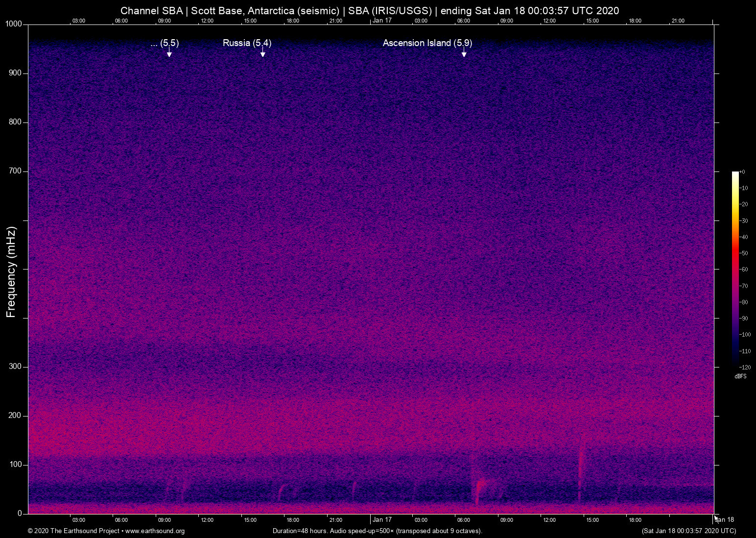Viewport: 756px width, 538px height.
Task: Select the truncated "... (5.5)" event label
Action: click(x=165, y=43)
